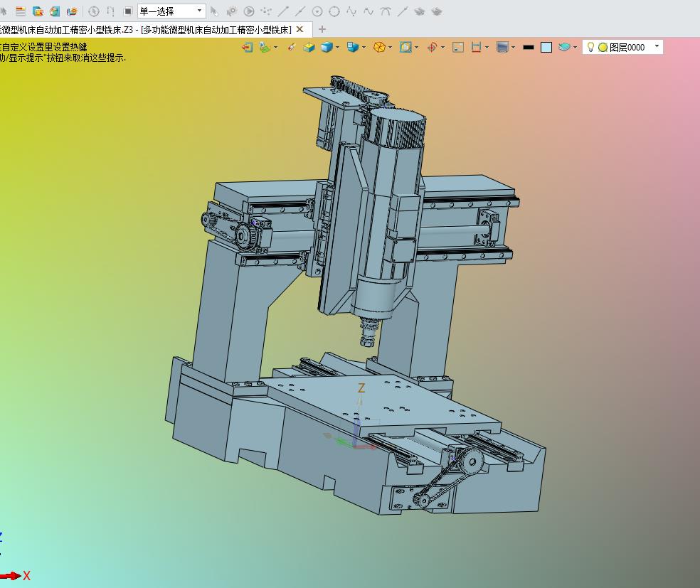Screen dimensions: 700x588
Task: Switch to the 多功能微型机床 document tab
Action: coord(142,29)
